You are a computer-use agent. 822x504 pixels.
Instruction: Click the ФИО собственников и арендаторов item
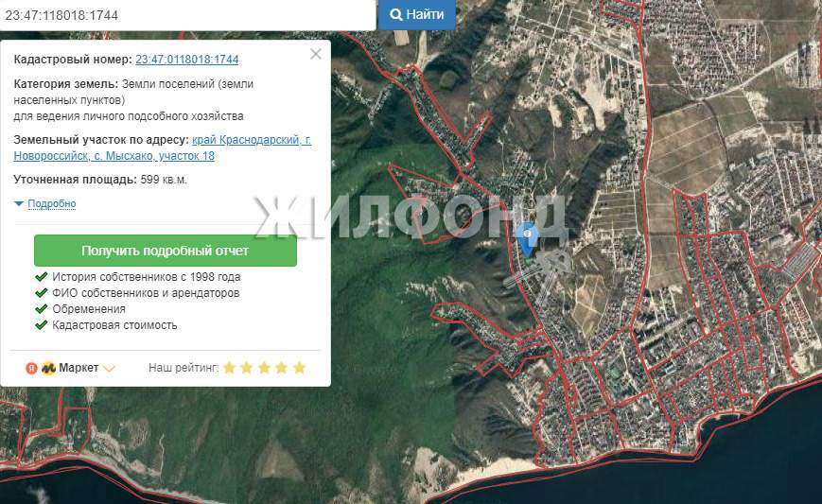(146, 293)
